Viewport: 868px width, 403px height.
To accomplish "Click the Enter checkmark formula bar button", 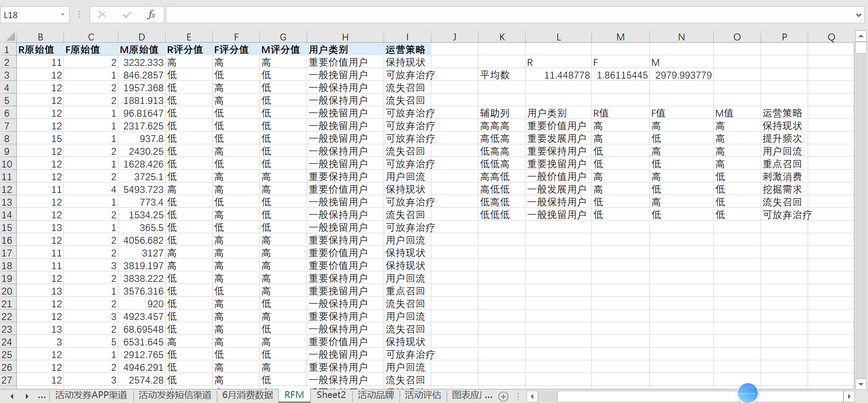I will pos(127,15).
